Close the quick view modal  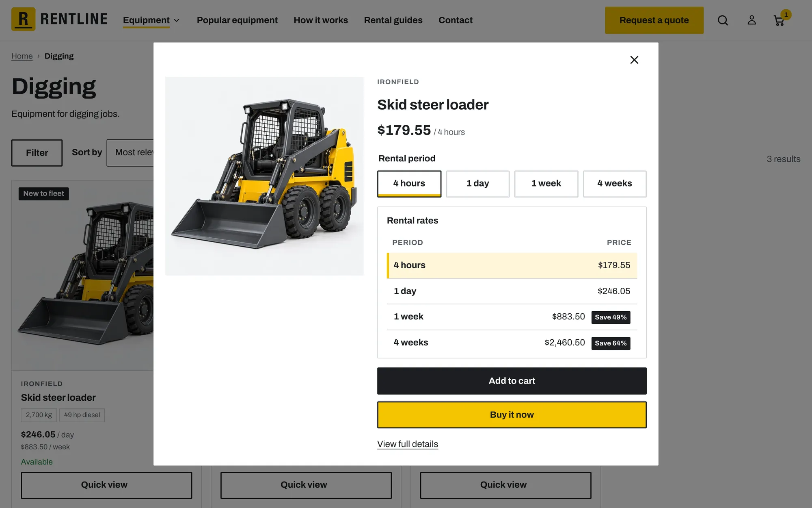pos(634,60)
